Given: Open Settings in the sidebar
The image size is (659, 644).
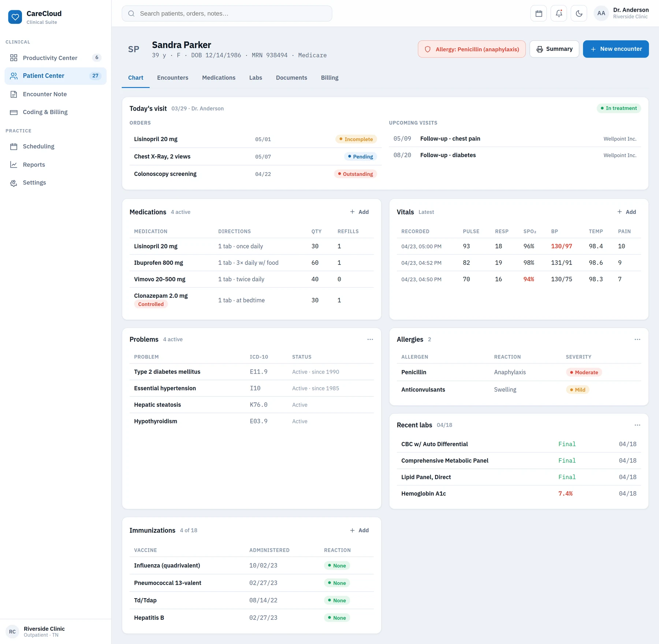Looking at the screenshot, I should click(56, 183).
